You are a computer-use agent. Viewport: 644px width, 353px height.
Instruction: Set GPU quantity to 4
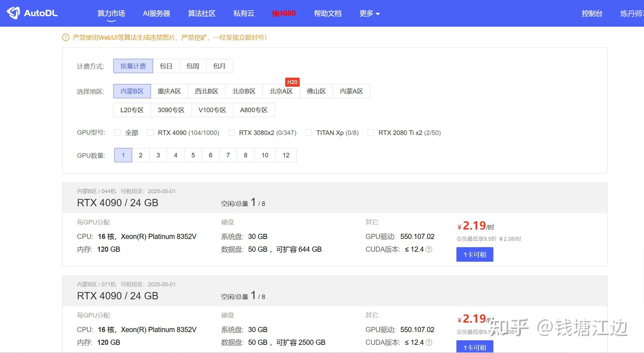coord(175,155)
